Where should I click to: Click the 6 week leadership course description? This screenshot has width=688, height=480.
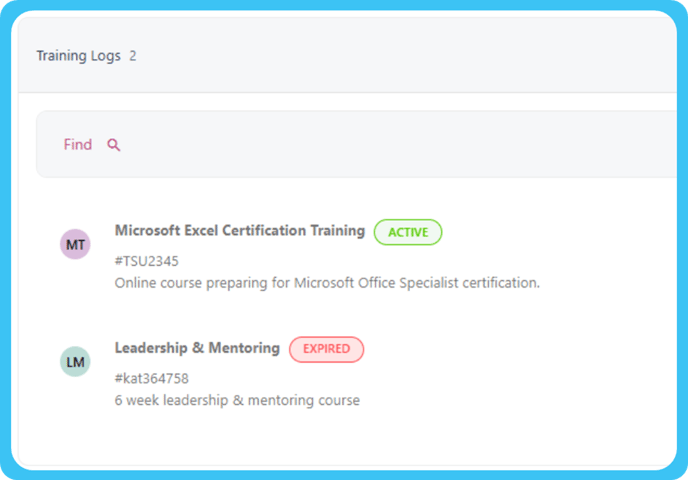[x=237, y=400]
